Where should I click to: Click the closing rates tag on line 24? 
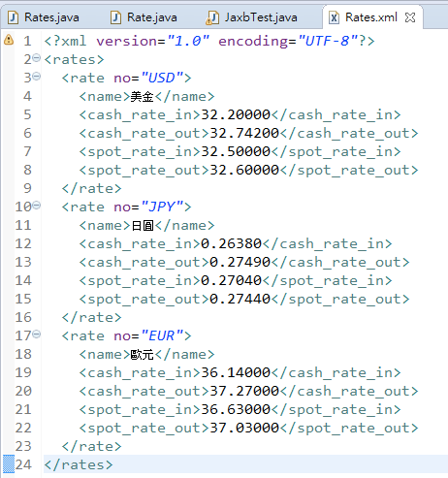tap(79, 464)
